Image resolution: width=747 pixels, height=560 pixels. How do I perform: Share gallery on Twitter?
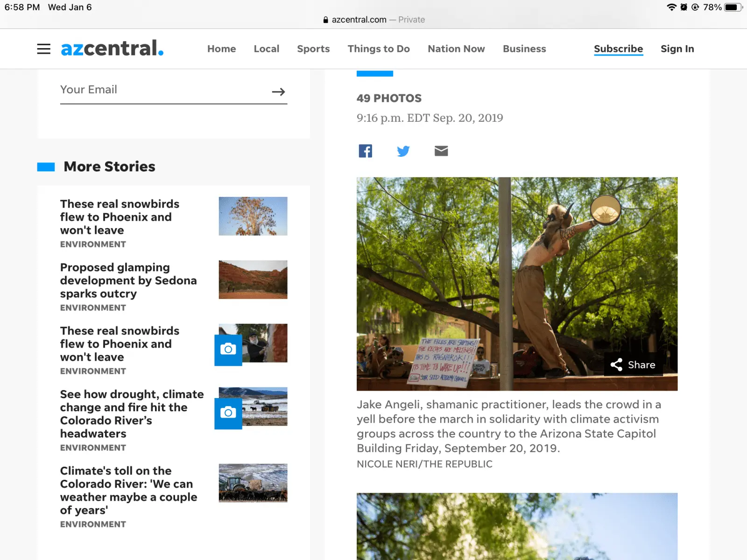(x=403, y=151)
